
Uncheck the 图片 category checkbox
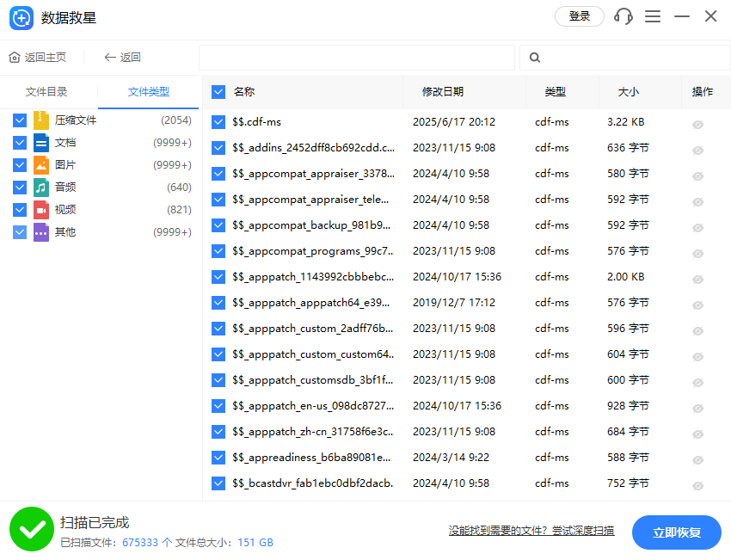point(20,165)
